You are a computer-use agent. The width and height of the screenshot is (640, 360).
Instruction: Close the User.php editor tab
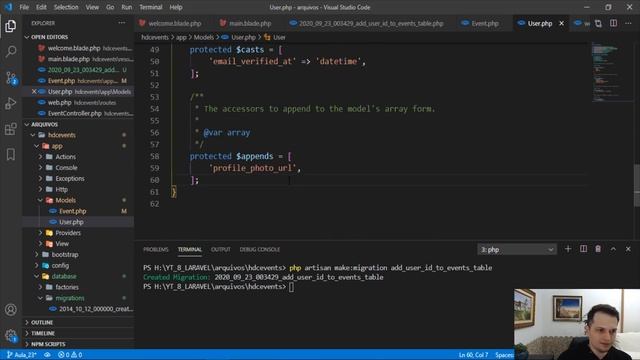coord(562,24)
